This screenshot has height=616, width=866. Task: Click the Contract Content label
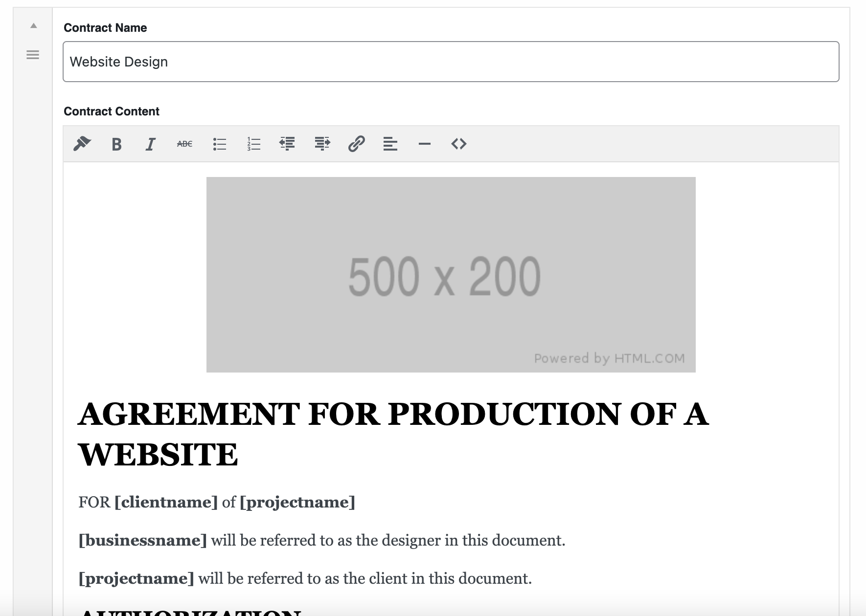[x=112, y=111]
